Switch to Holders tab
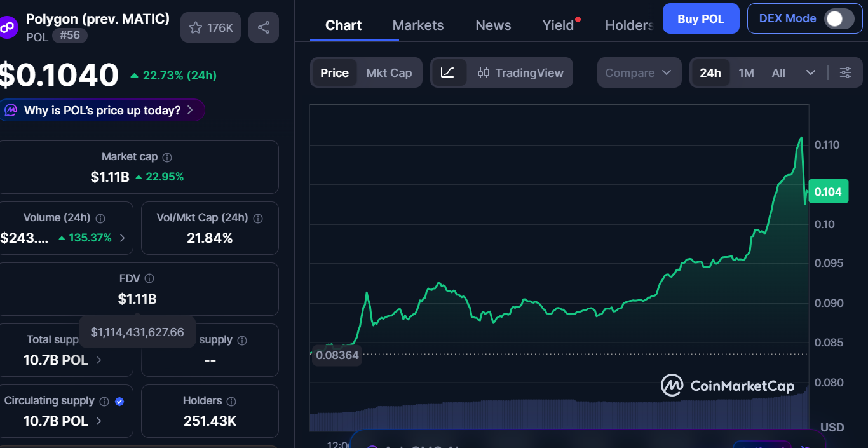Image resolution: width=868 pixels, height=448 pixels. [629, 25]
